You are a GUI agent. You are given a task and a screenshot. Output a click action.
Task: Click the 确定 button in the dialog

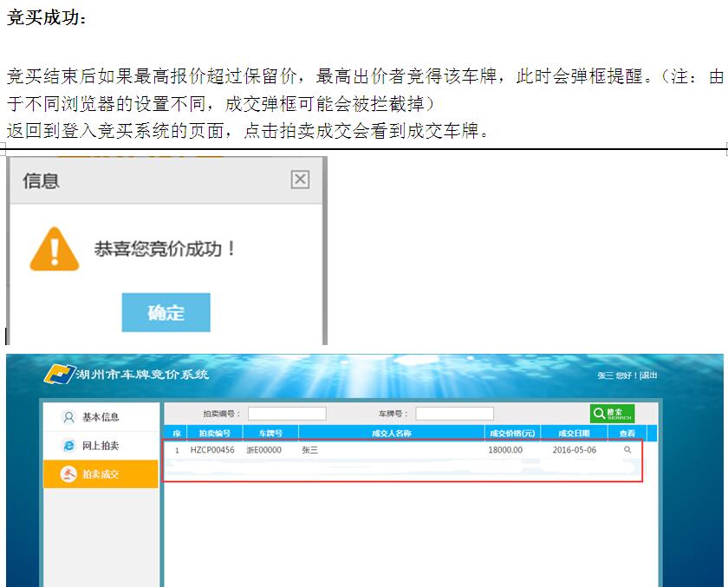pos(166,312)
